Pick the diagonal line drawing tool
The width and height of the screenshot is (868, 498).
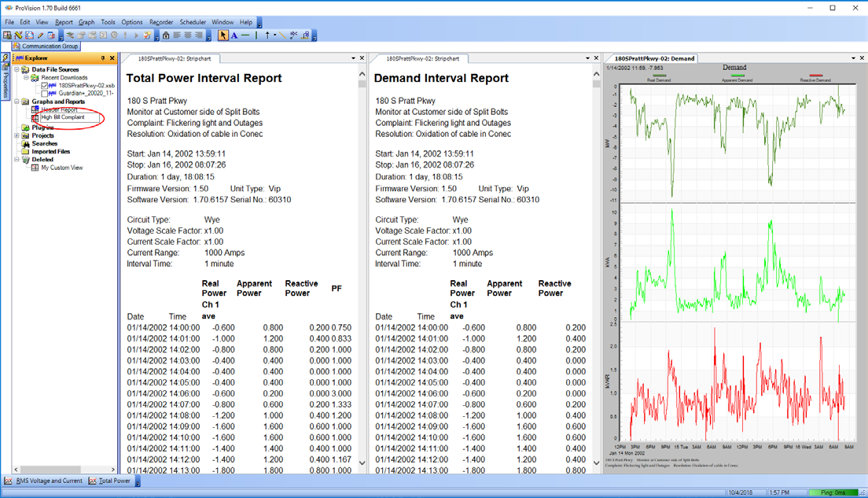tap(282, 35)
